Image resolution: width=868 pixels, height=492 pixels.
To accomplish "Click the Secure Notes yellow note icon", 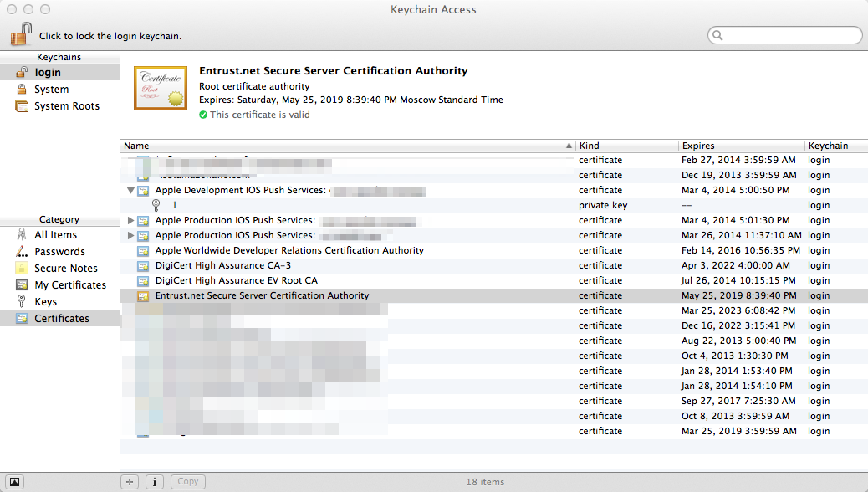I will click(x=22, y=268).
